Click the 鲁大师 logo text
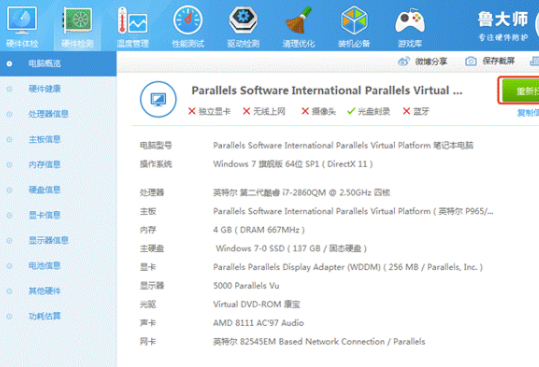This screenshot has width=539, height=367. 503,19
